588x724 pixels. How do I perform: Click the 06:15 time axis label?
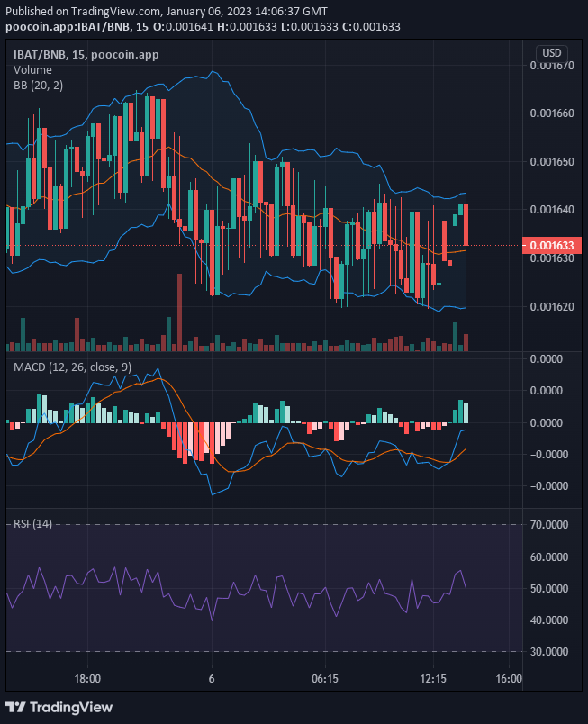[325, 679]
